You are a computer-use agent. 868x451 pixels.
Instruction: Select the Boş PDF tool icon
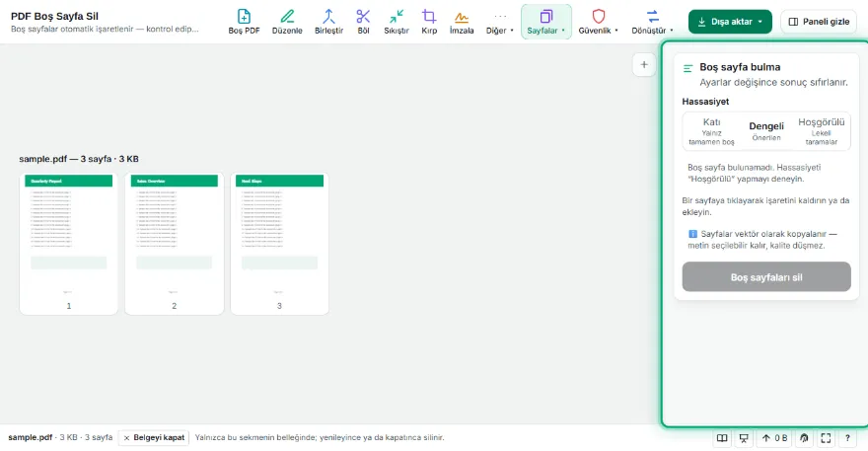coord(244,22)
